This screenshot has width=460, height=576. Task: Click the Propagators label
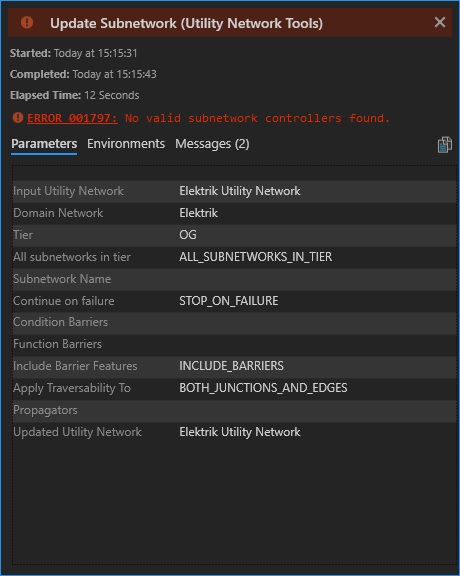45,410
